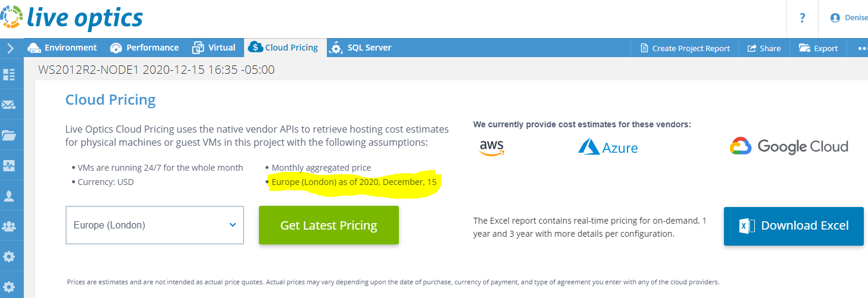Click the Download Excel button
The width and height of the screenshot is (868, 298).
(794, 226)
